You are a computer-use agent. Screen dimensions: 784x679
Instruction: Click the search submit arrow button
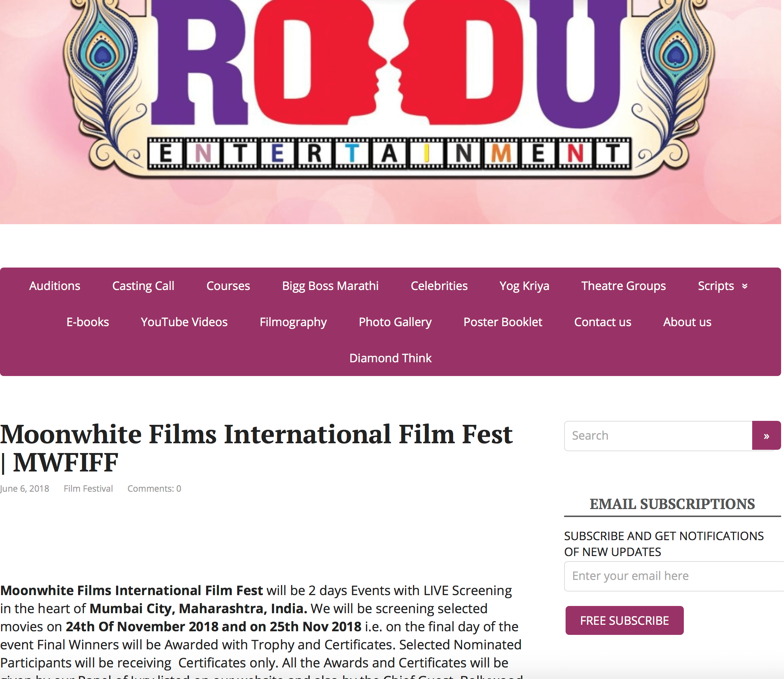pos(766,436)
